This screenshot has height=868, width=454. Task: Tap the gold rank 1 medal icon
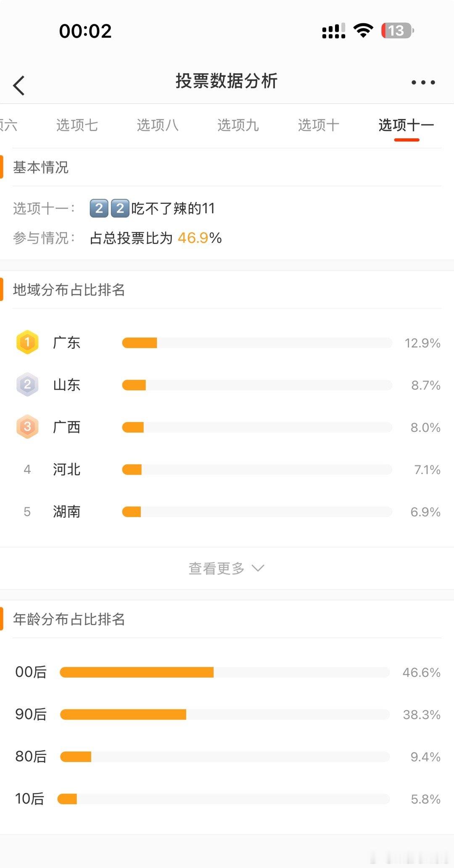pyautogui.click(x=27, y=342)
